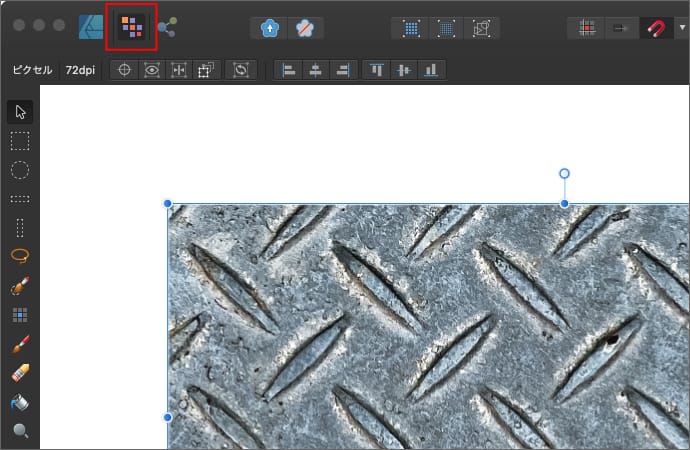This screenshot has width=690, height=450.
Task: Activate the Paint Brush tool
Action: click(x=20, y=345)
